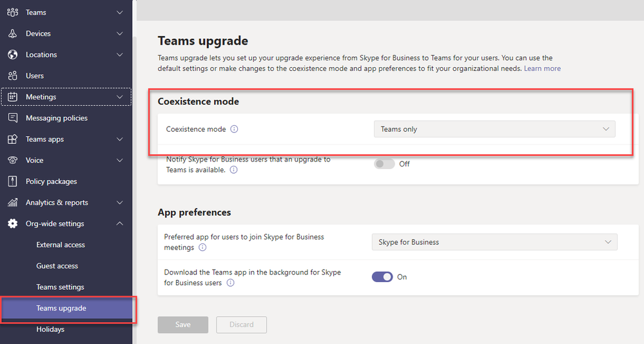Screen dimensions: 644x344
Task: Expand the Devices section chevron
Action: (x=119, y=34)
